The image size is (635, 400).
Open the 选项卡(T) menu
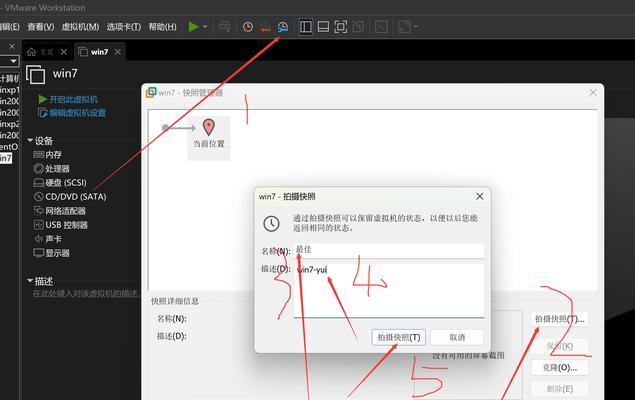pyautogui.click(x=124, y=27)
